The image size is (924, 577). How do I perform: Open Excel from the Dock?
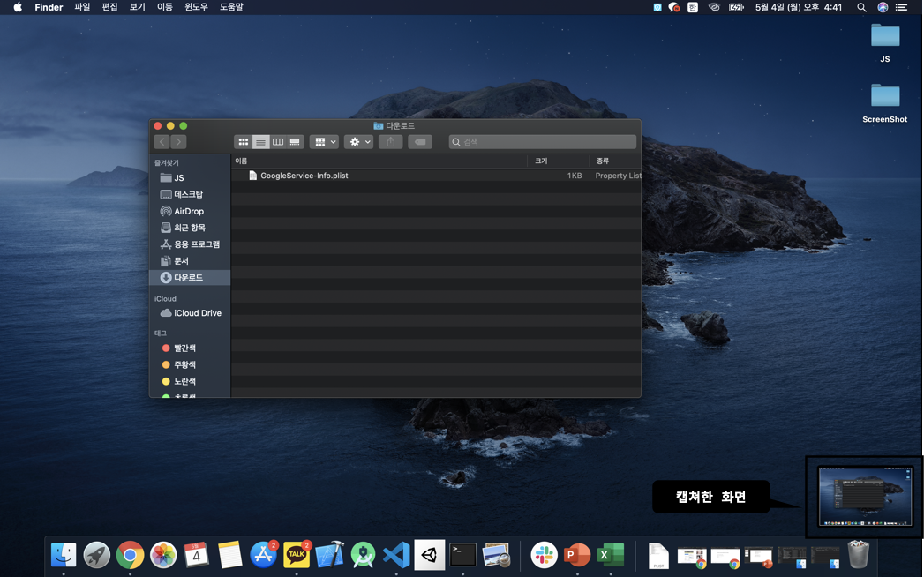coord(611,555)
